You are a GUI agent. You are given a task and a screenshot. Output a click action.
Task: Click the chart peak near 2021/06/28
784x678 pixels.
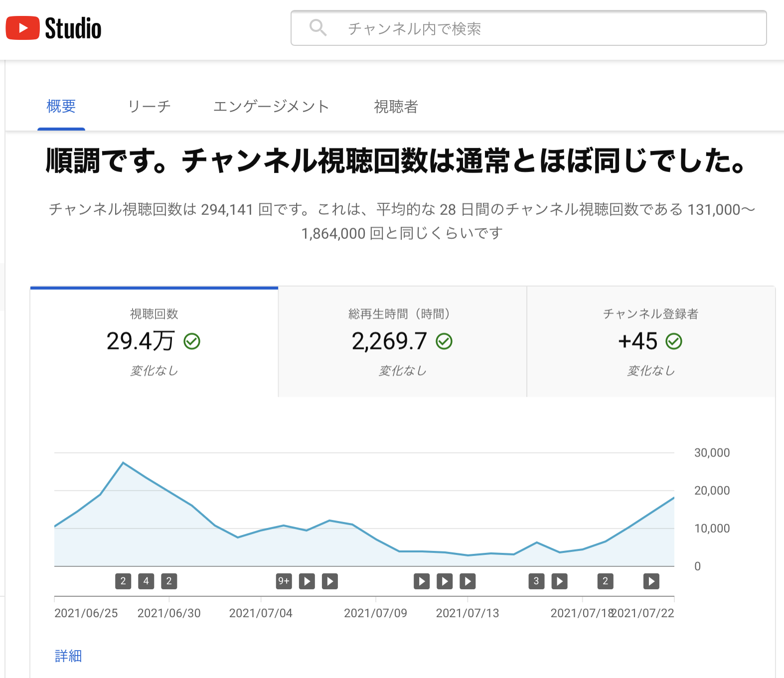coord(123,463)
